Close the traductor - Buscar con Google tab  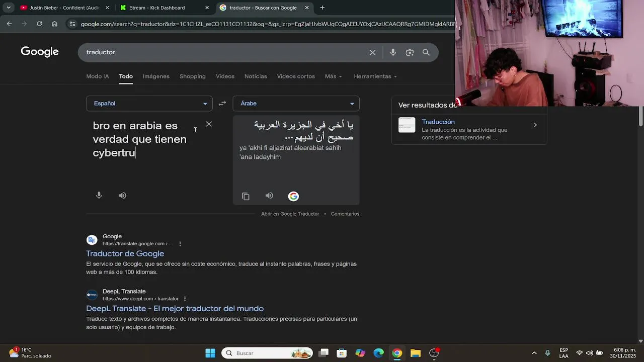click(307, 8)
